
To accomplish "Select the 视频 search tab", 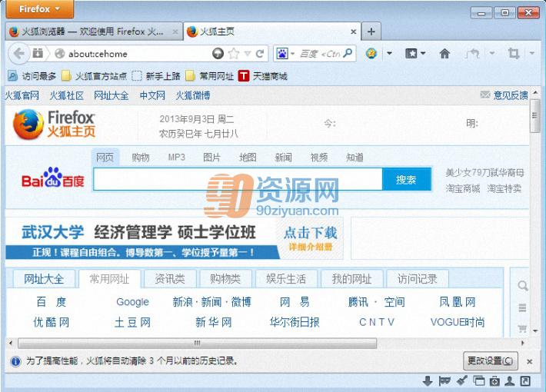I will [319, 158].
